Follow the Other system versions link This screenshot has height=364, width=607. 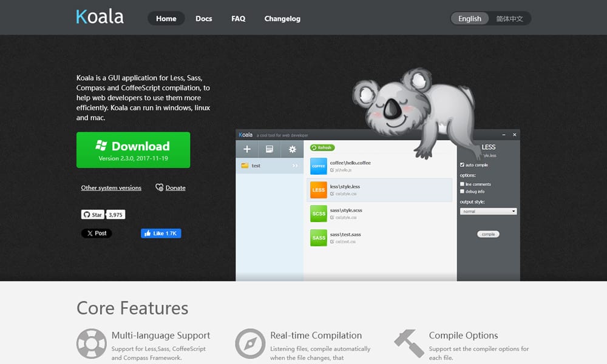coord(111,188)
